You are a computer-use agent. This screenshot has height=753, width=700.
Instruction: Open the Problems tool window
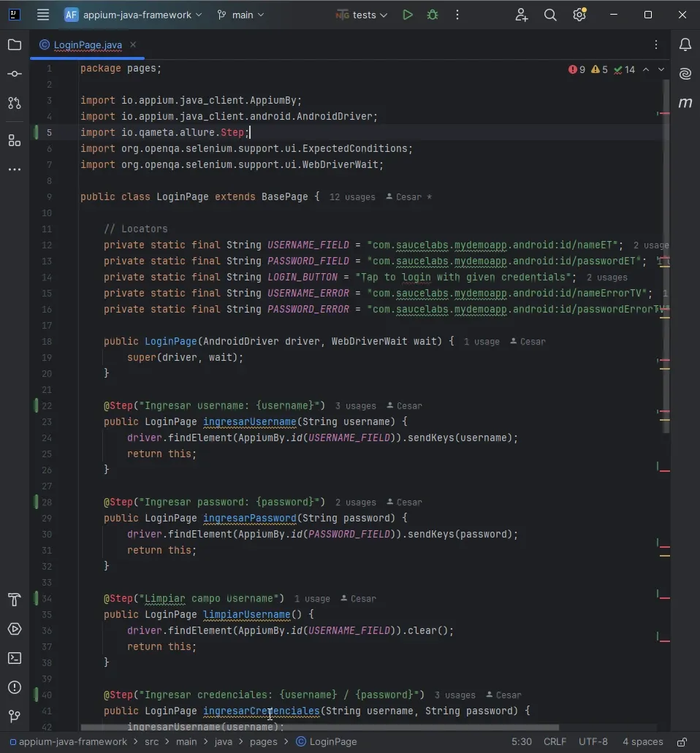(15, 687)
